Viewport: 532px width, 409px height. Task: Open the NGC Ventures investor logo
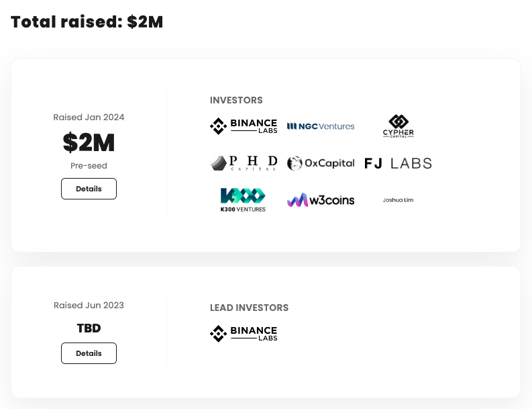(321, 126)
